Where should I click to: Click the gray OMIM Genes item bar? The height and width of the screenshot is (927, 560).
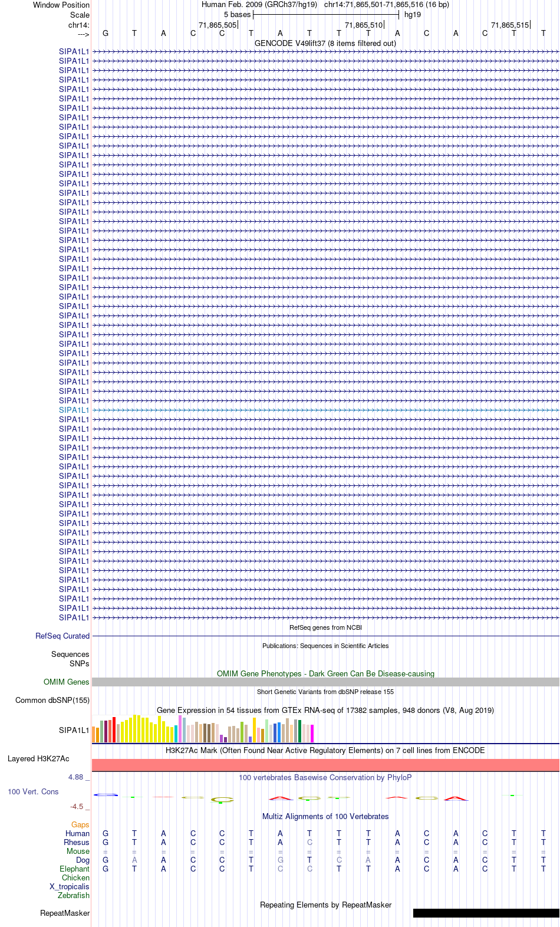click(325, 682)
